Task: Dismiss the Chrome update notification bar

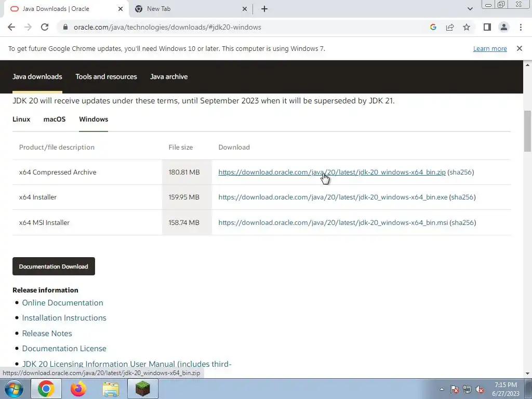Action: tap(520, 48)
